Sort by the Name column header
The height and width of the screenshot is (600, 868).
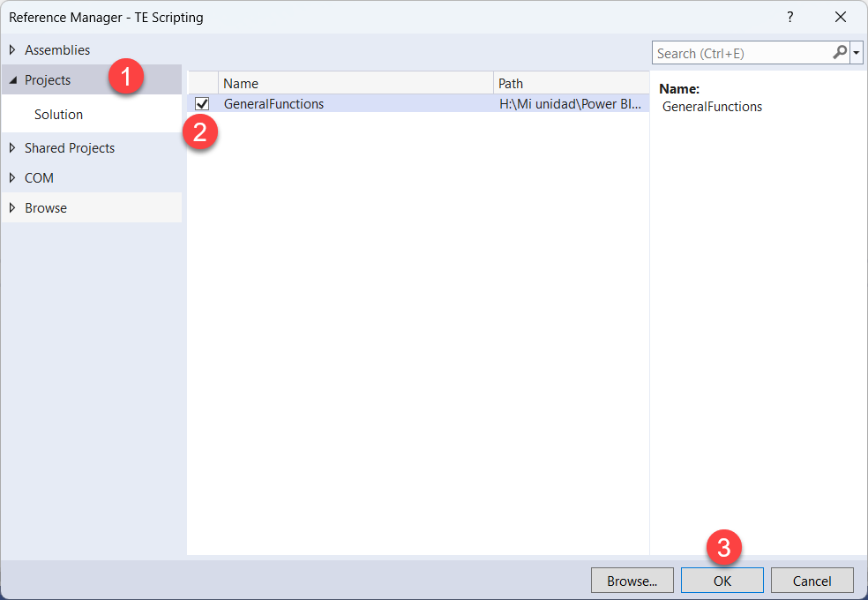click(x=353, y=83)
